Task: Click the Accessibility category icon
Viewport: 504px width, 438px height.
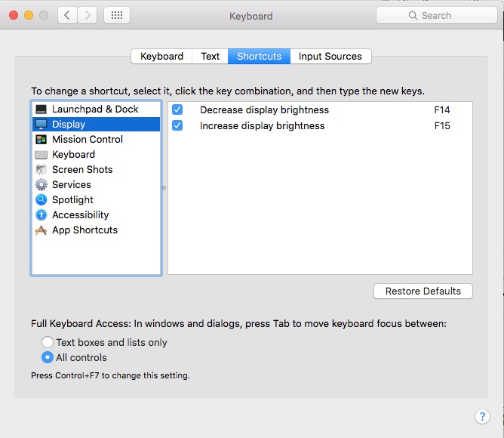Action: tap(41, 214)
